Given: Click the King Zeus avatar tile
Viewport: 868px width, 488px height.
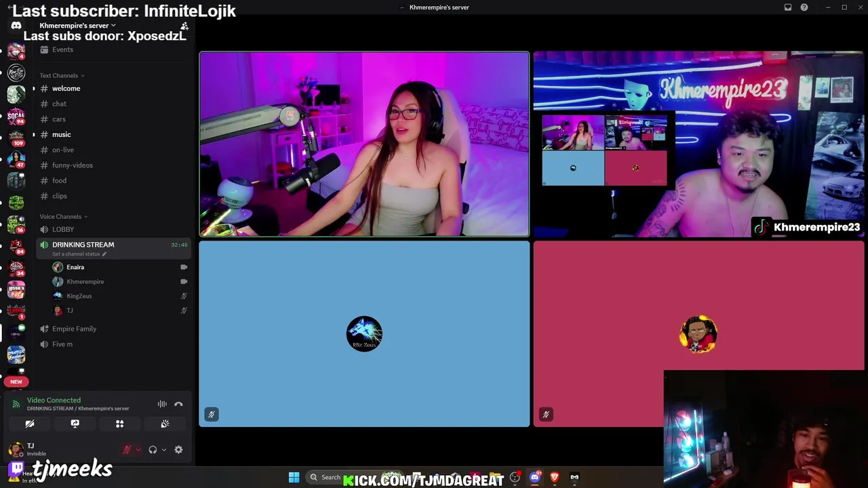Looking at the screenshot, I should (x=364, y=334).
